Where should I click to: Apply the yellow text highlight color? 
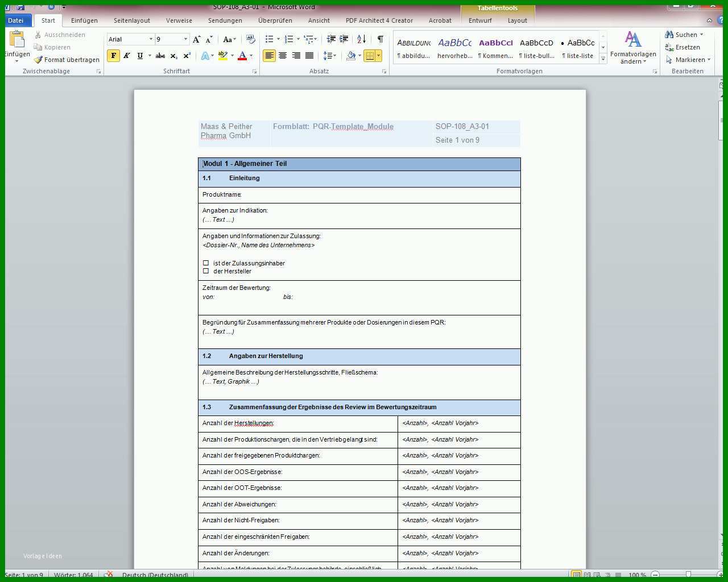pos(223,55)
